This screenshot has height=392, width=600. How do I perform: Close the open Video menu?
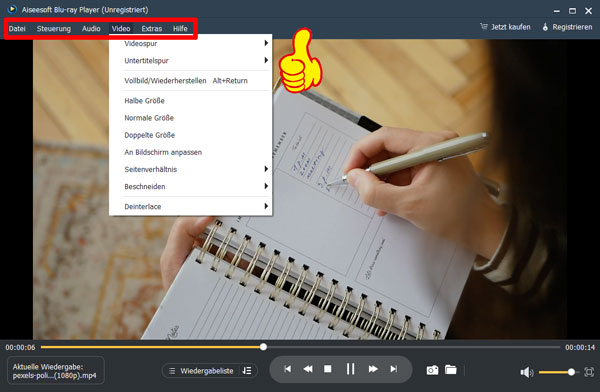click(121, 28)
